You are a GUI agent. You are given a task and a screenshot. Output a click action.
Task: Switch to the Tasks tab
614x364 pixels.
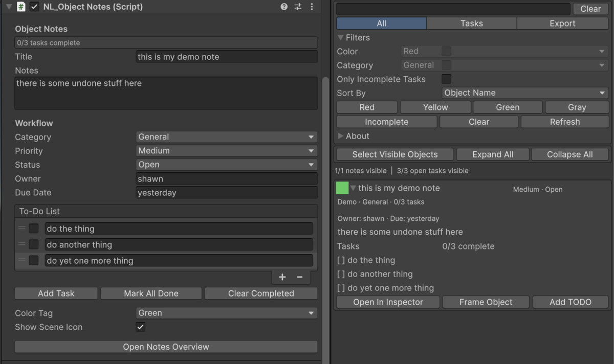coord(472,24)
